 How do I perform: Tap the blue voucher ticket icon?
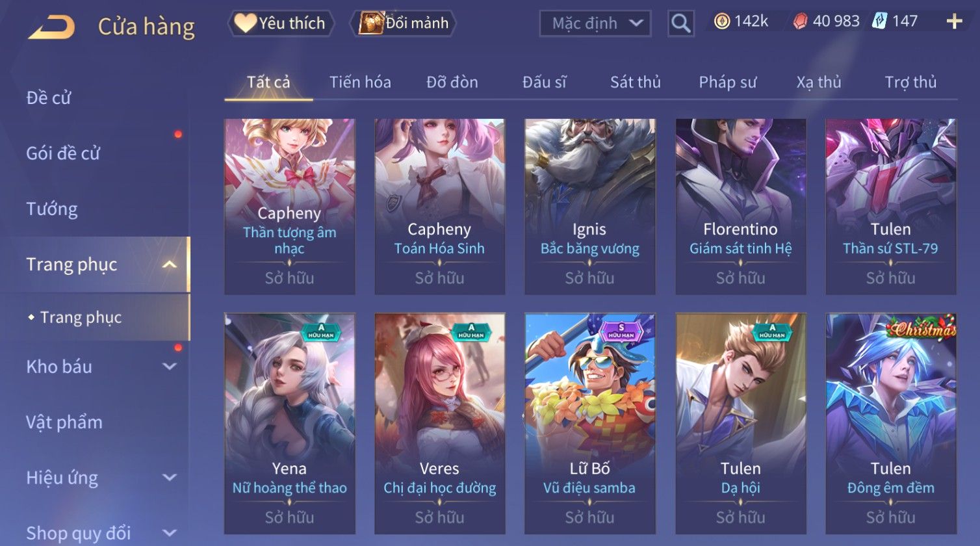tap(879, 21)
